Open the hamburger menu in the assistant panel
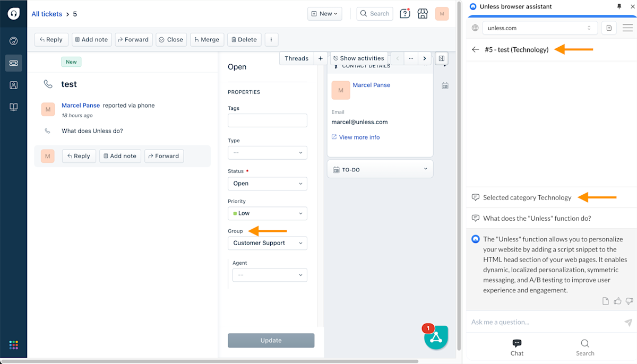This screenshot has height=364, width=637. pos(629,28)
